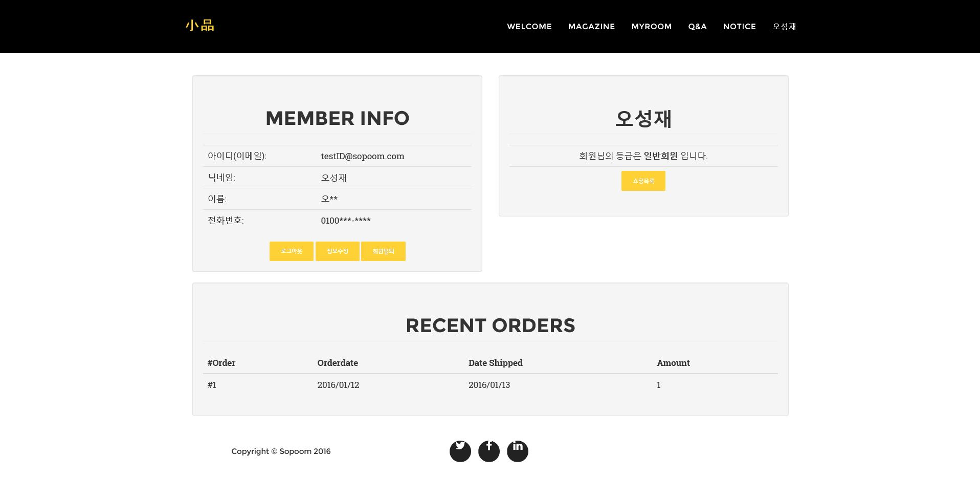Click the email testID@sopoom.com
This screenshot has height=478, width=980.
click(362, 156)
